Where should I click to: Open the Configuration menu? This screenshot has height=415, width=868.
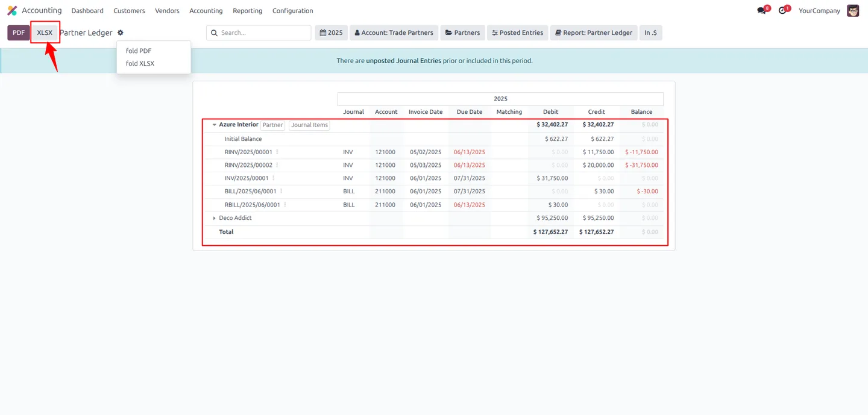pos(292,11)
